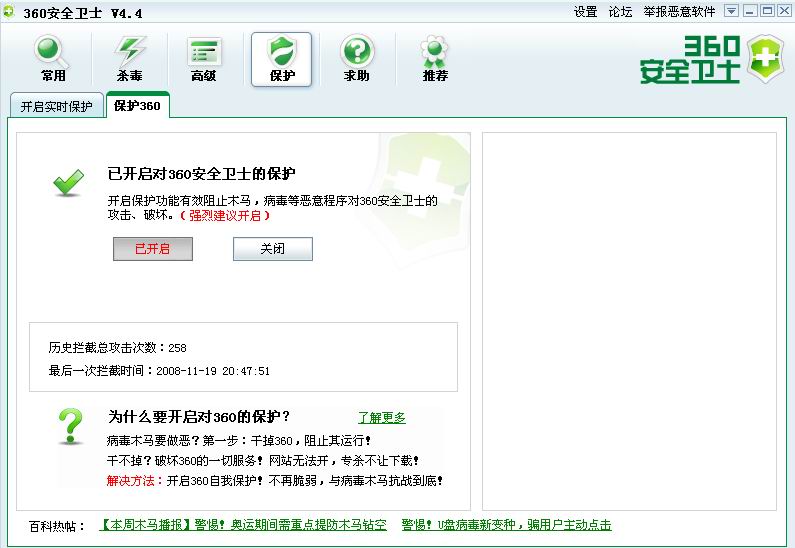Select the 保护 (Protection) shield icon

coord(281,59)
